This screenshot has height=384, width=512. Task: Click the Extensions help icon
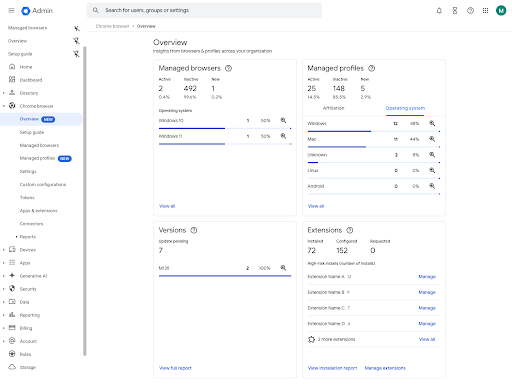pyautogui.click(x=350, y=230)
